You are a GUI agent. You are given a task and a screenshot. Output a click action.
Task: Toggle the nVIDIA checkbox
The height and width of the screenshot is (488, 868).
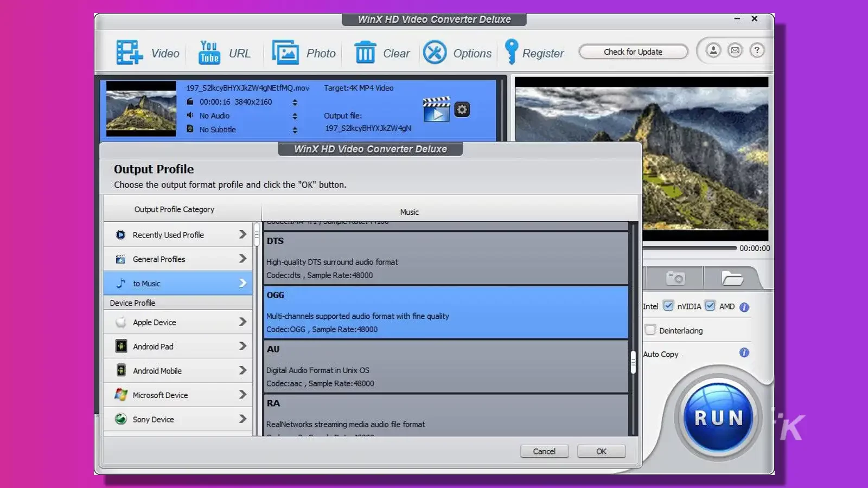(668, 306)
